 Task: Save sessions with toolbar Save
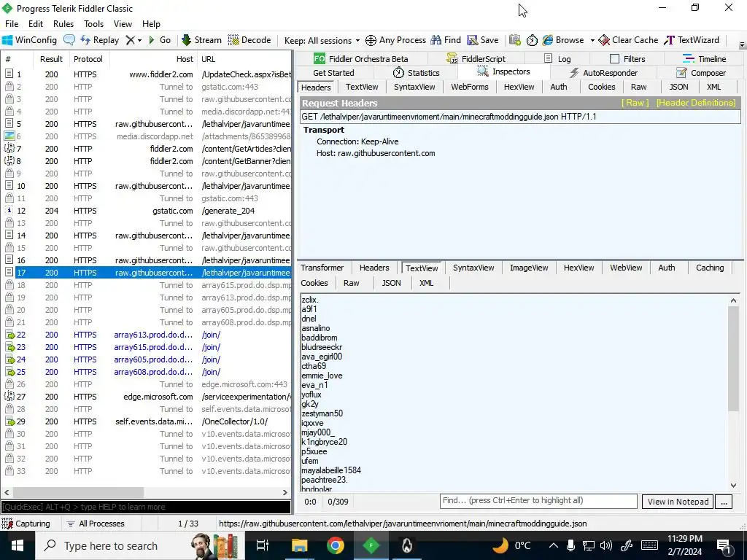click(x=483, y=40)
